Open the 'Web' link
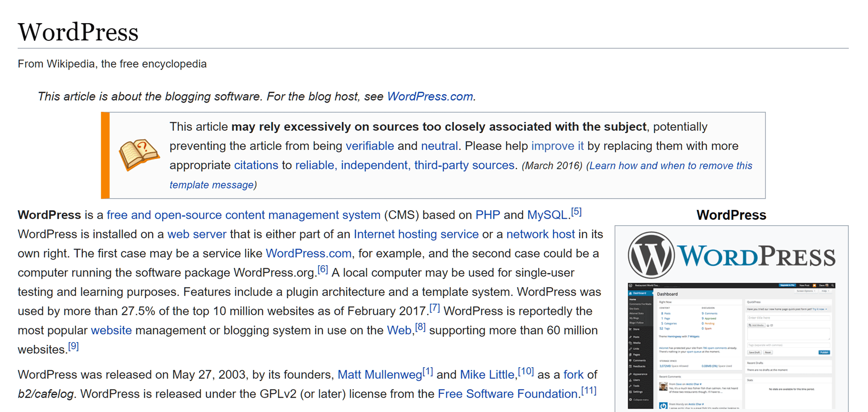 click(399, 330)
